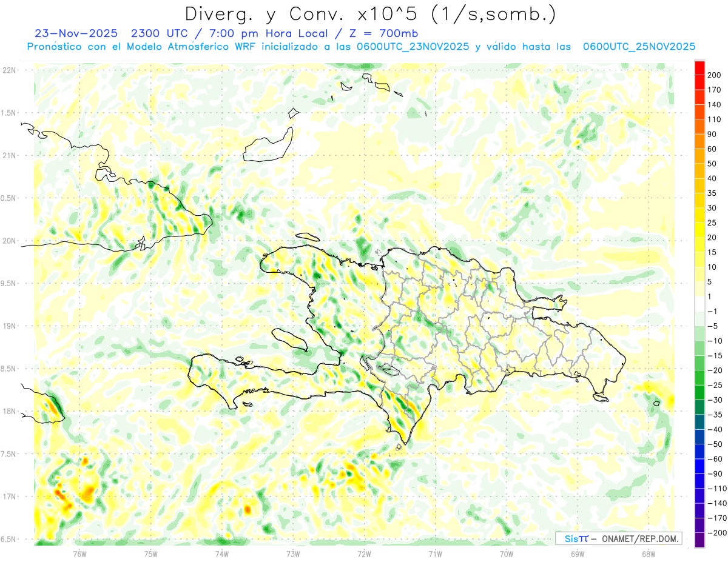Click the '17N' latitude label
This screenshot has height=562, width=728.
8,497
